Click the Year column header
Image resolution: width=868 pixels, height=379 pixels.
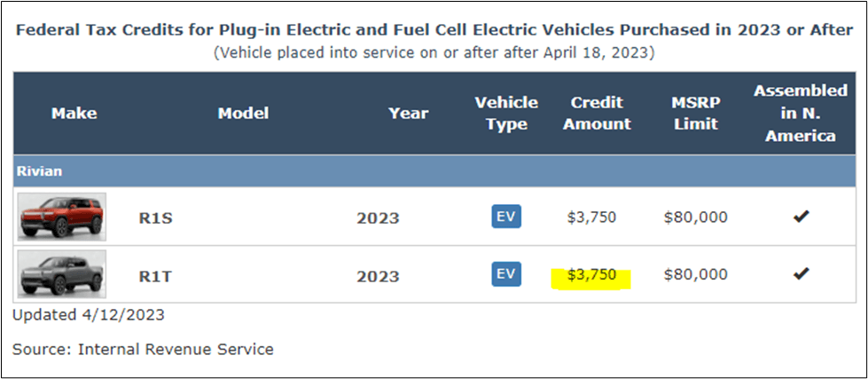[408, 114]
